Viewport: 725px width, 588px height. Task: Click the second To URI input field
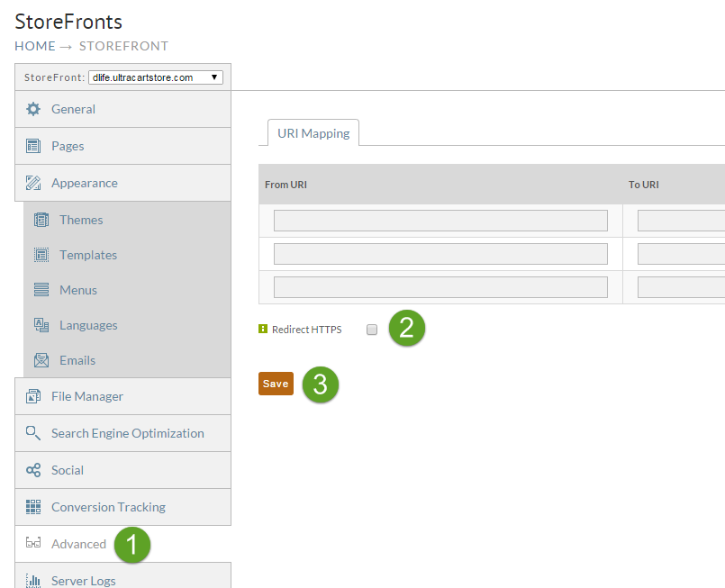pyautogui.click(x=681, y=254)
